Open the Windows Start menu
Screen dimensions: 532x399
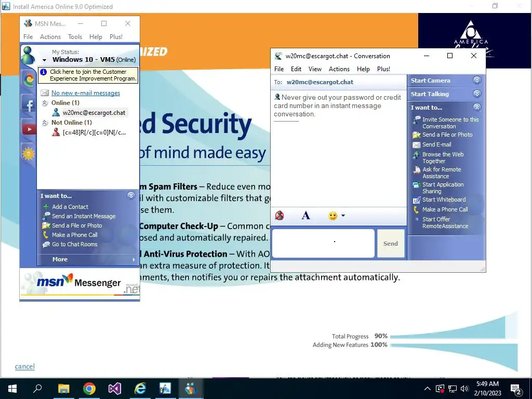(12, 389)
